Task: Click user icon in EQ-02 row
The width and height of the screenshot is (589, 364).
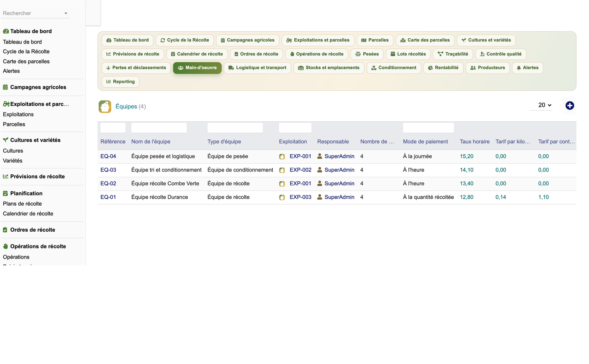Action: [320, 184]
